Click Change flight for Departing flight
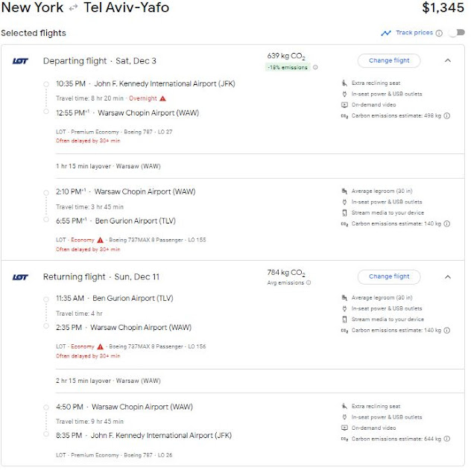 [388, 60]
